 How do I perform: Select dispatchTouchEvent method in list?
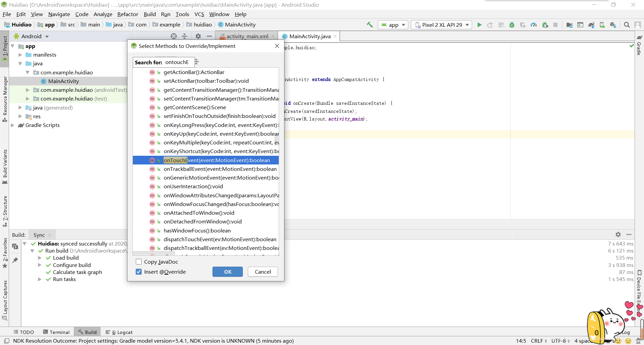tap(206, 239)
